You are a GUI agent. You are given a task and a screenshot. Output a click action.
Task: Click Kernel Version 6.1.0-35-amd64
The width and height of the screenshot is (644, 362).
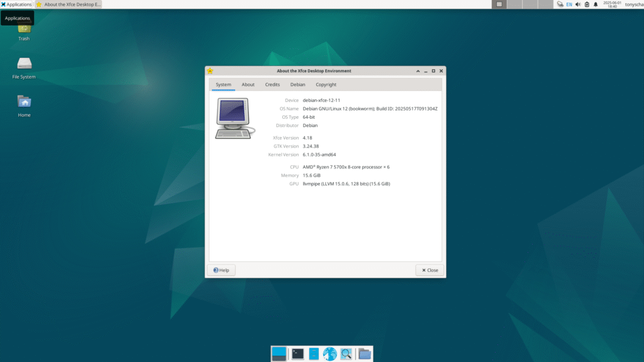(319, 155)
